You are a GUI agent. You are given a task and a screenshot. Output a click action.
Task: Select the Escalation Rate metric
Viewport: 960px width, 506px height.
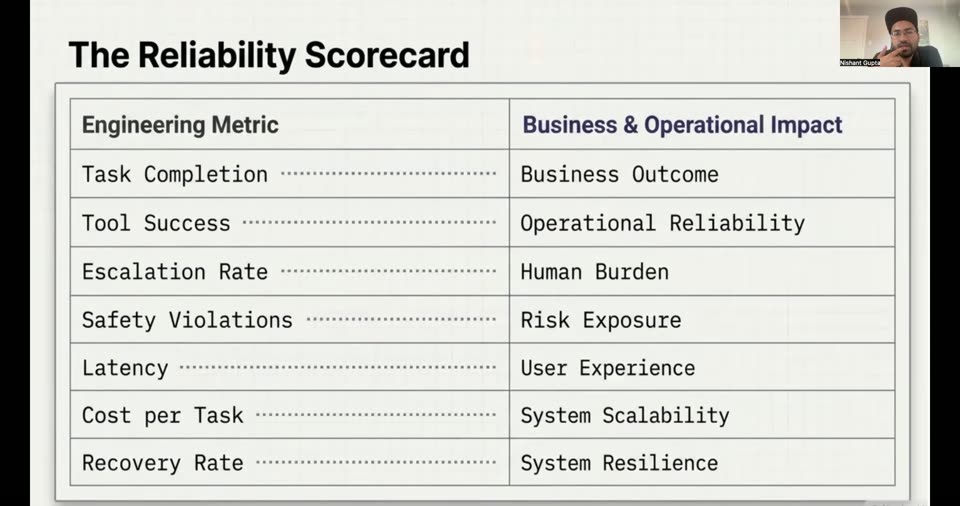(174, 271)
